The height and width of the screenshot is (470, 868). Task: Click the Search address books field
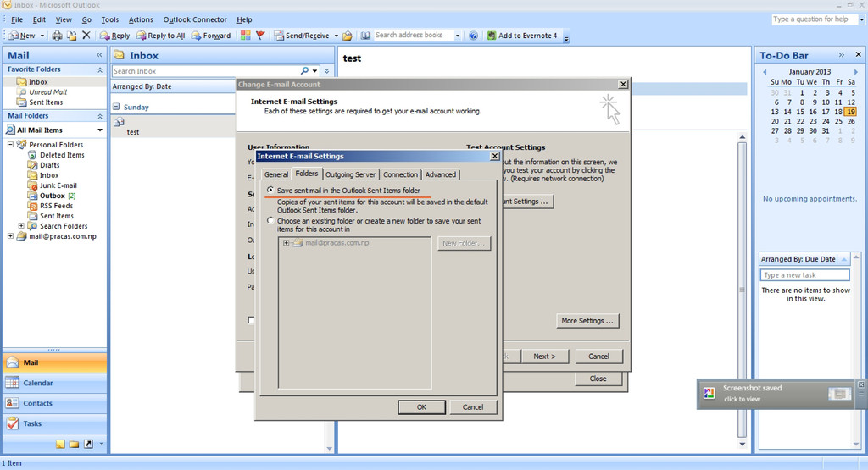413,35
